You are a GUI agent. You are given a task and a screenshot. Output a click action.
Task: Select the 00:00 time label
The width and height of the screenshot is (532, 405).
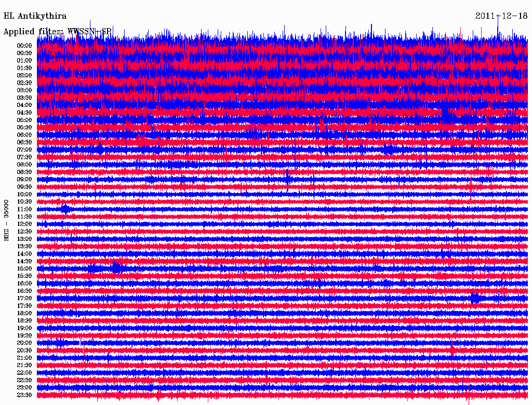pyautogui.click(x=24, y=46)
